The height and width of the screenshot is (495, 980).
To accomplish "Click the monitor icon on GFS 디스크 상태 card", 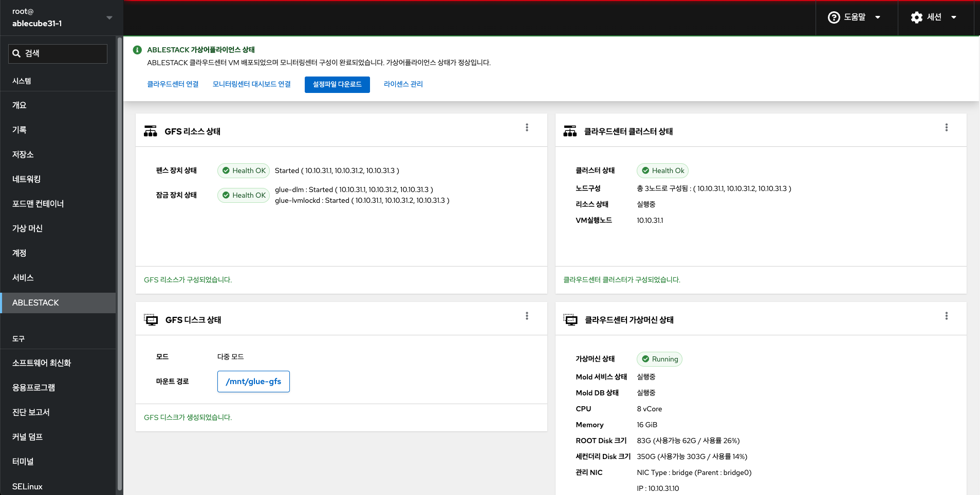I will point(151,319).
